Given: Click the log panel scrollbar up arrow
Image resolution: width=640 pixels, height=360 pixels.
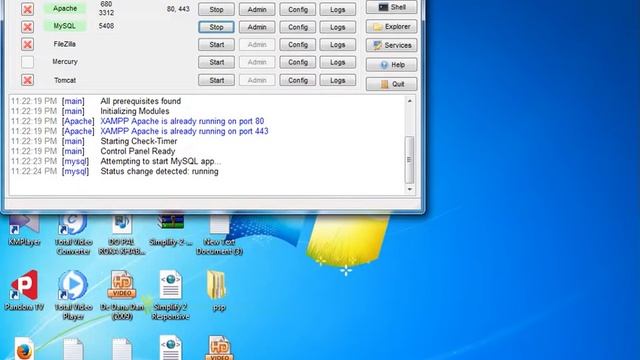Looking at the screenshot, I should click(x=409, y=101).
